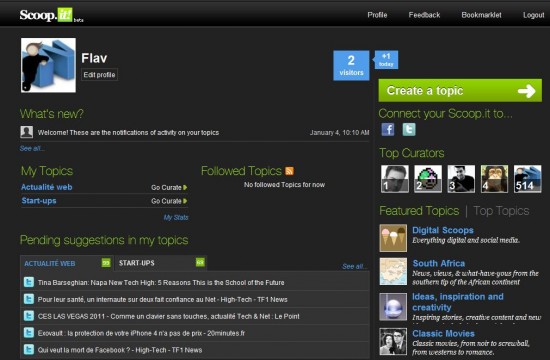Screen dimensions: 550x360
Task: Open the Followed Topics RSS feed icon
Action: tap(289, 171)
